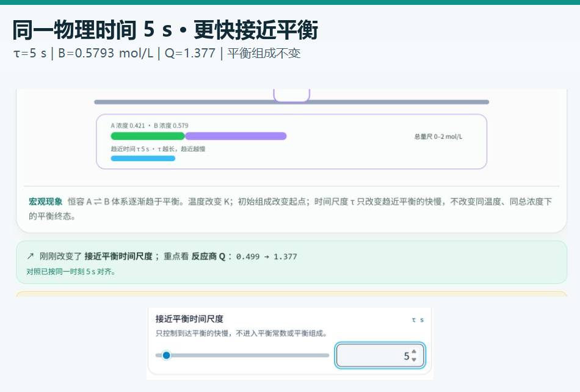Click the purple B concentration bar

point(236,136)
